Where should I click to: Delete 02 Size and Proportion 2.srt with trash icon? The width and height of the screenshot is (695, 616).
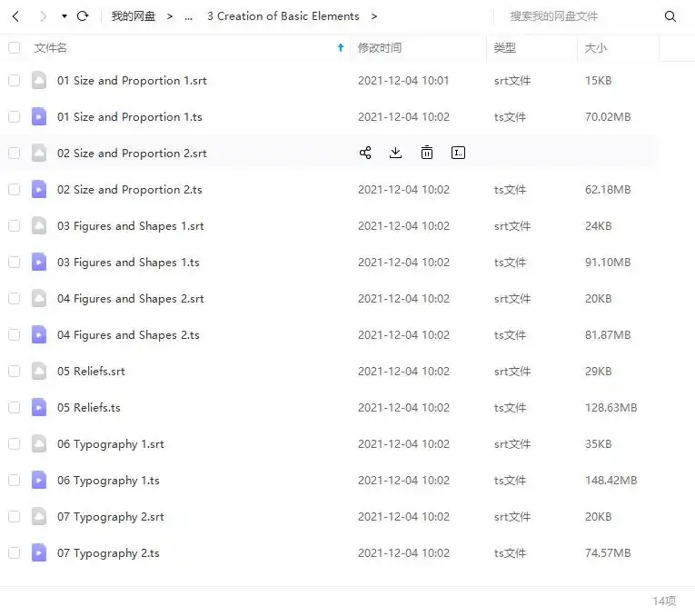(427, 153)
